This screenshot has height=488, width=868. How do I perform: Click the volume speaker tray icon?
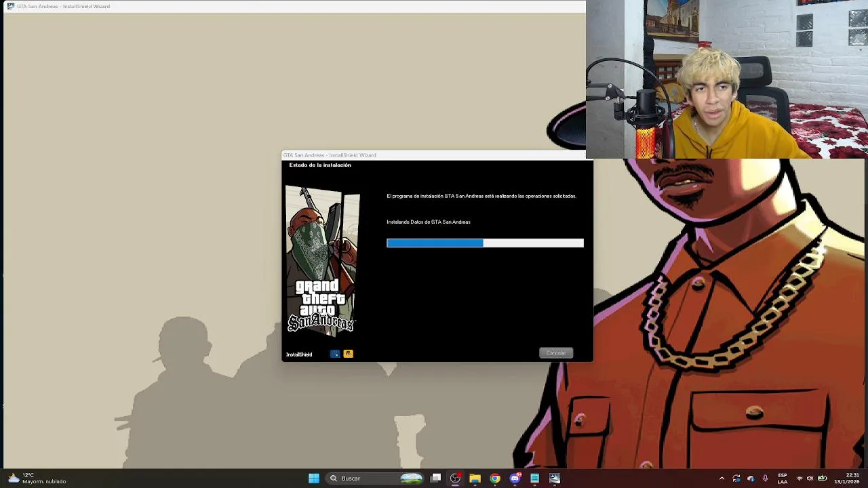coord(810,479)
